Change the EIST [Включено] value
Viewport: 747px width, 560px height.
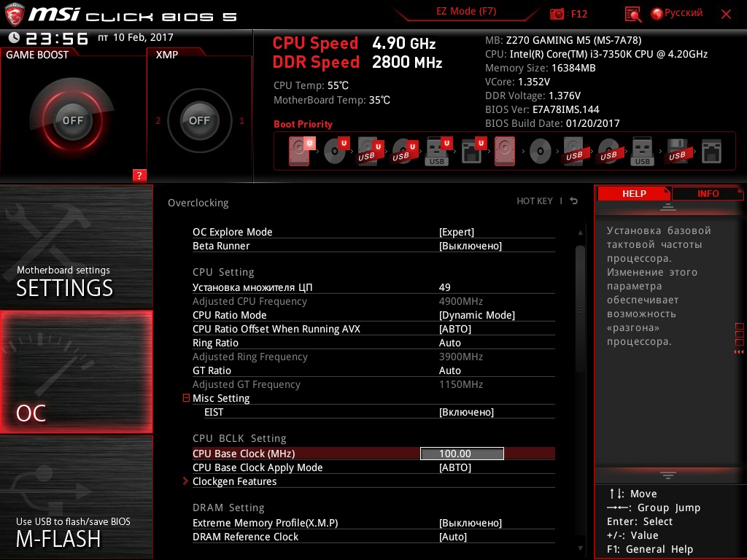point(466,412)
